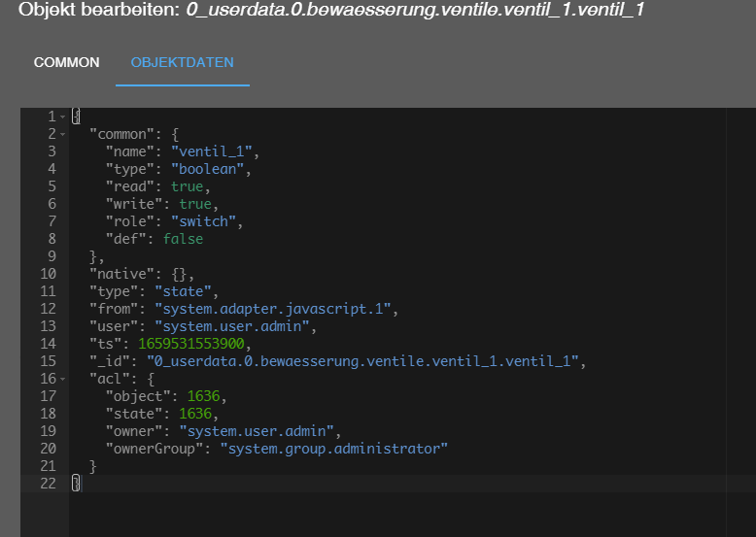Image resolution: width=756 pixels, height=537 pixels.
Task: Click the role value "switch"
Action: [203, 221]
